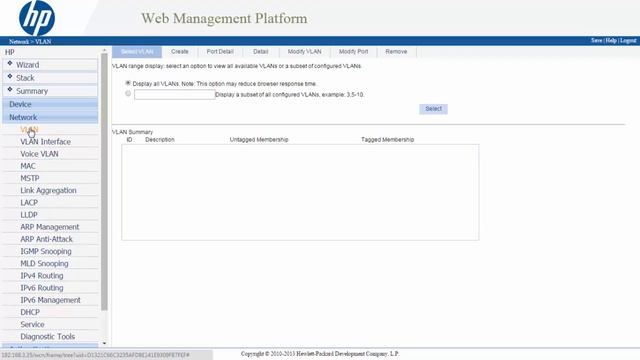
Task: Click the Description column header
Action: pos(160,140)
